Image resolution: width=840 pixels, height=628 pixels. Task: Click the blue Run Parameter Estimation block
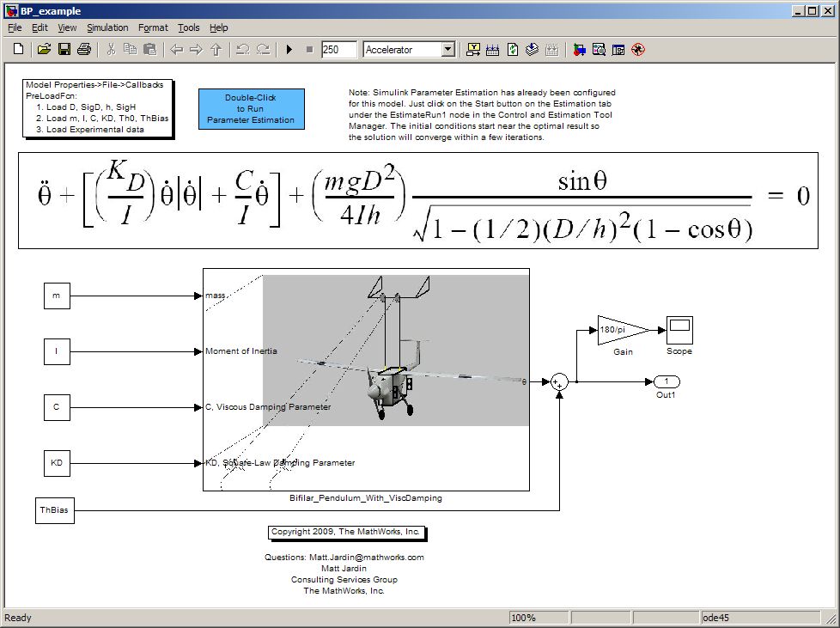(251, 109)
